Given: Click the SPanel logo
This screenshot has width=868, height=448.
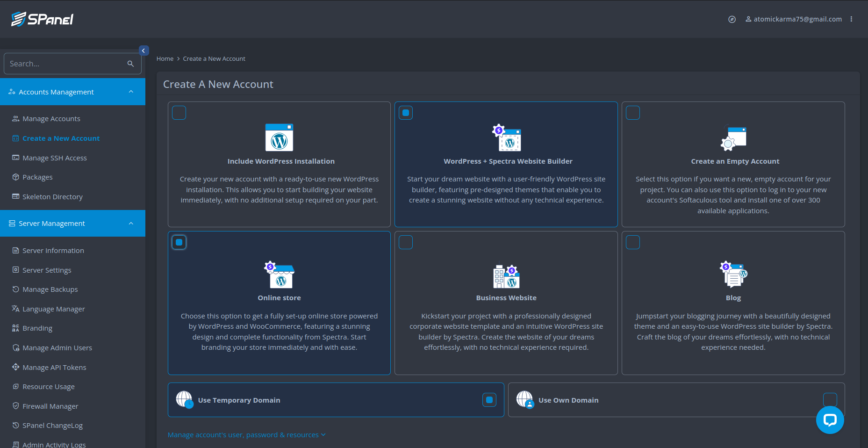Looking at the screenshot, I should [41, 19].
